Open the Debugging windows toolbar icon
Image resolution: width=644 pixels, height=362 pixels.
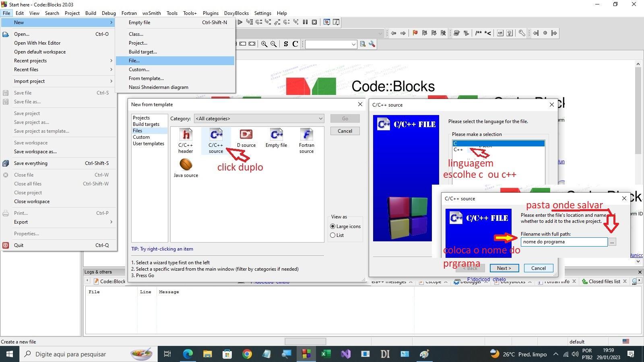click(326, 22)
